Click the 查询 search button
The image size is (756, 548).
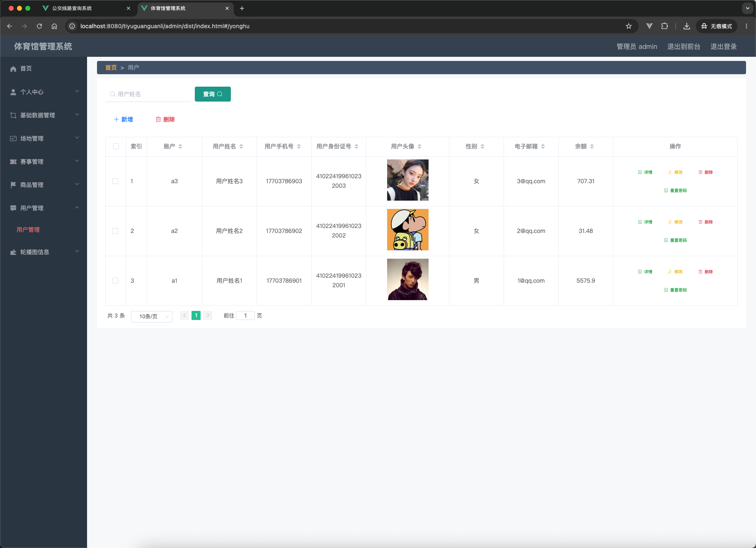tap(213, 94)
